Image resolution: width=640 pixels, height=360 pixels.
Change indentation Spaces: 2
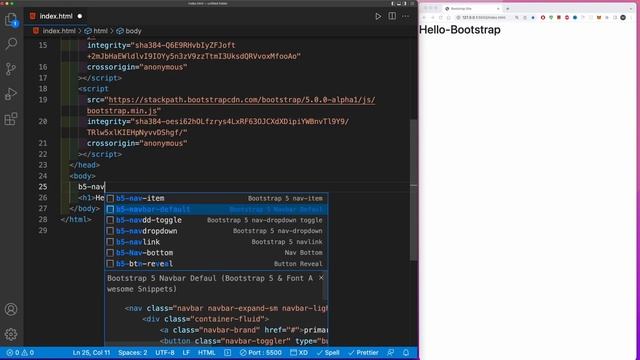(x=133, y=353)
